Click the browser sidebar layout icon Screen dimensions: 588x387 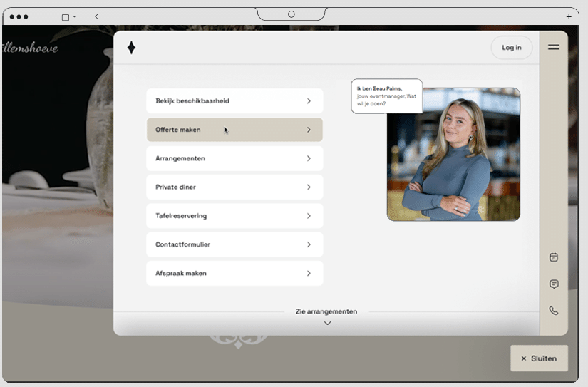pos(66,16)
